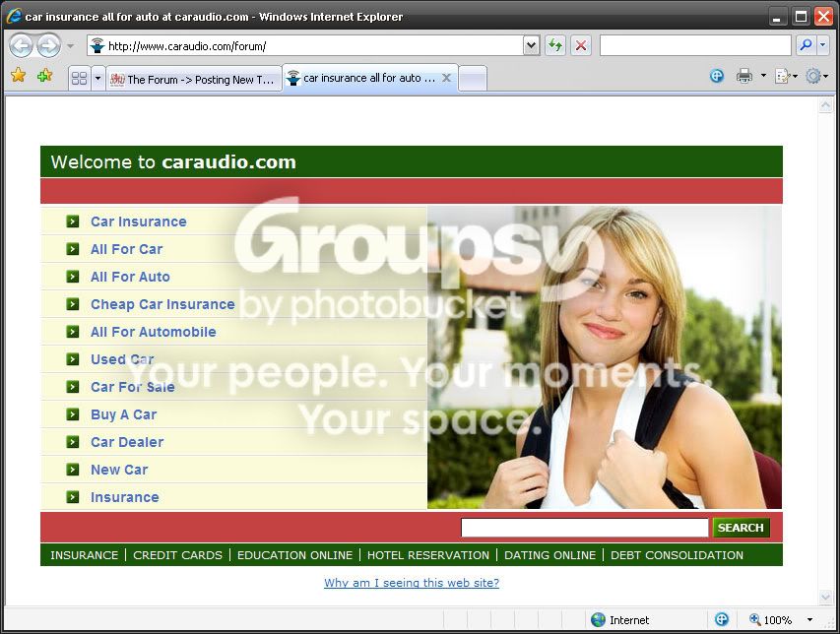Click the browser search box in toolbar
Image resolution: width=840 pixels, height=634 pixels.
point(695,45)
